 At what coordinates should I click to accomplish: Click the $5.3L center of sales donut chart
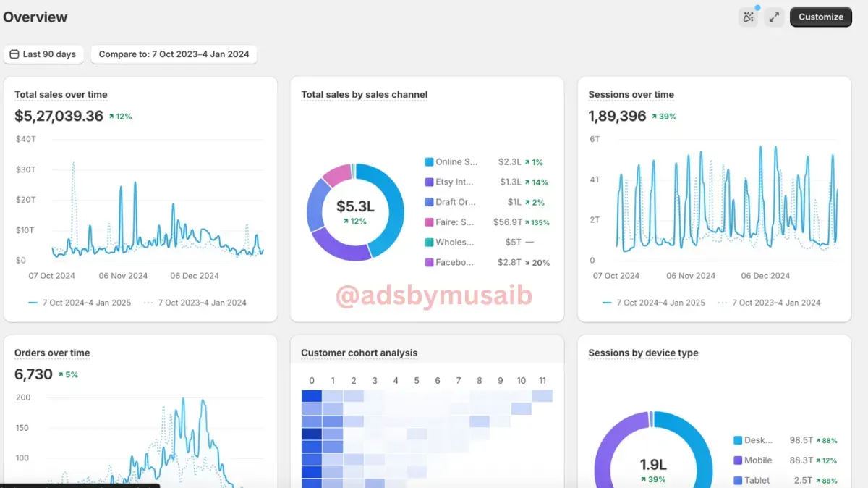355,207
